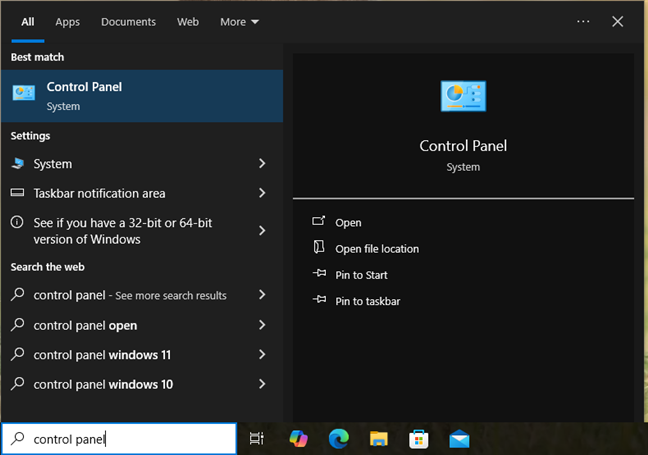Click the large Control Panel preview icon
648x455 pixels.
point(463,96)
